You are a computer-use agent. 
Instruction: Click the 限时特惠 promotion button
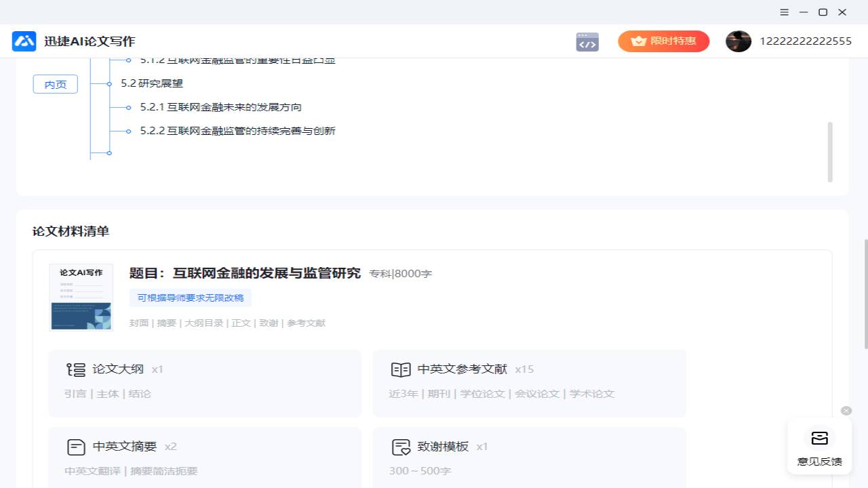663,41
